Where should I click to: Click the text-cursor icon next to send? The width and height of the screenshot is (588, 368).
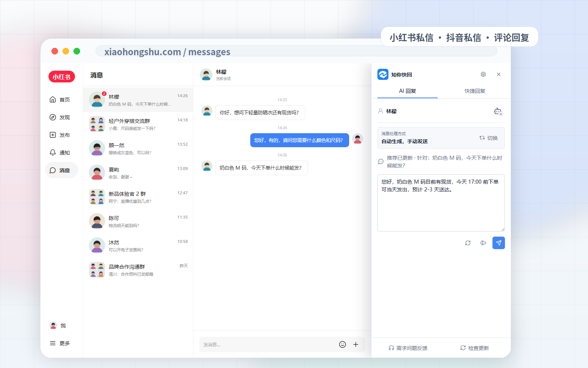tap(483, 243)
